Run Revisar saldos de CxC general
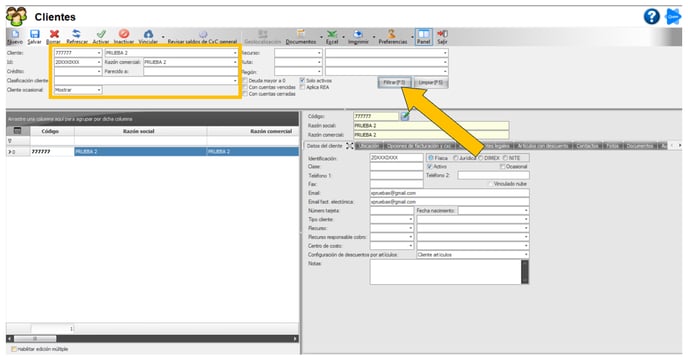688x360 pixels. tap(202, 36)
